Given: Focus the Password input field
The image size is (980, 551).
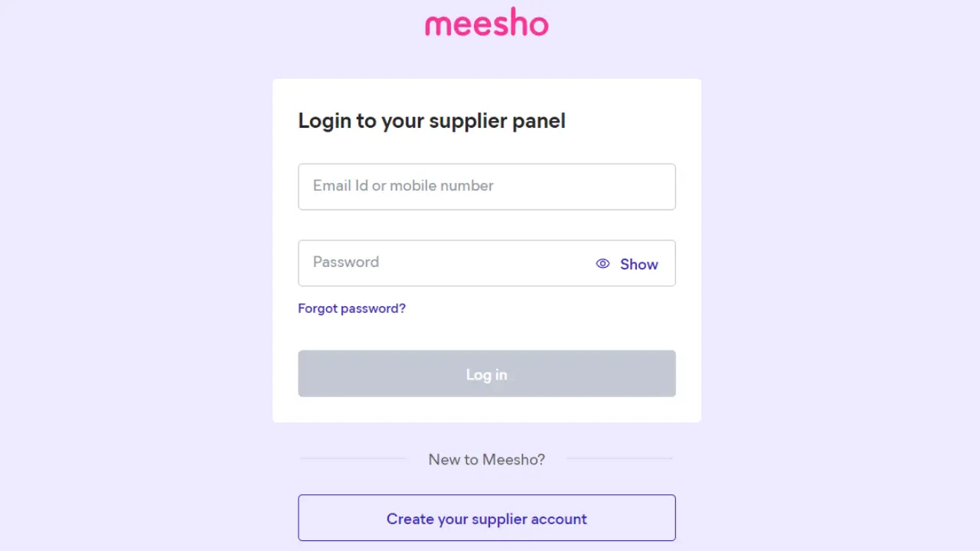Looking at the screenshot, I should [x=444, y=263].
